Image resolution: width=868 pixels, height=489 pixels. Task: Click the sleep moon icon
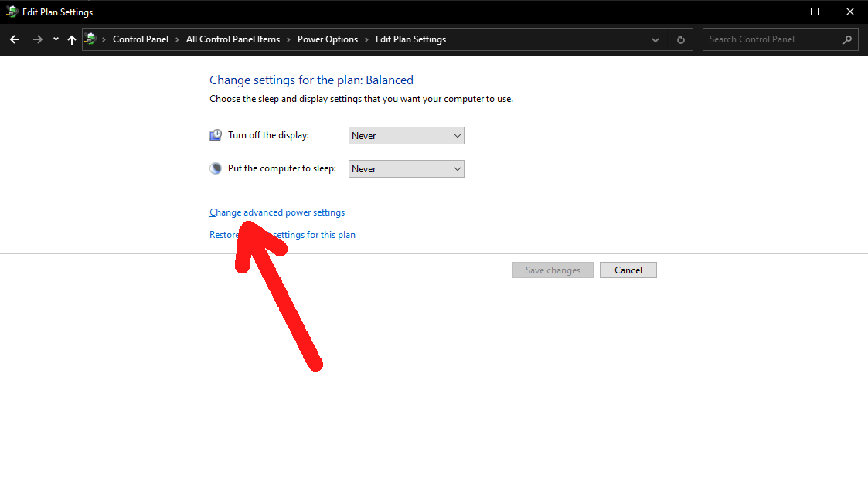216,168
